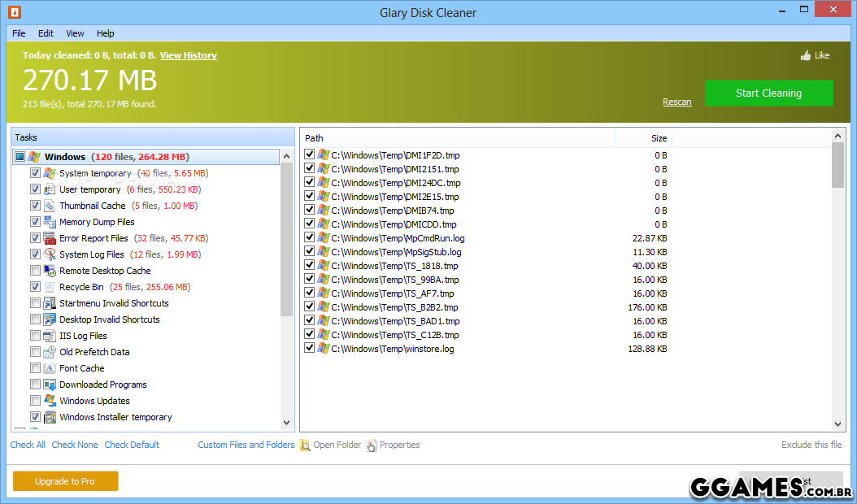Click the Thumbnail Cache task icon
Screen dimensions: 857x504
pos(50,206)
